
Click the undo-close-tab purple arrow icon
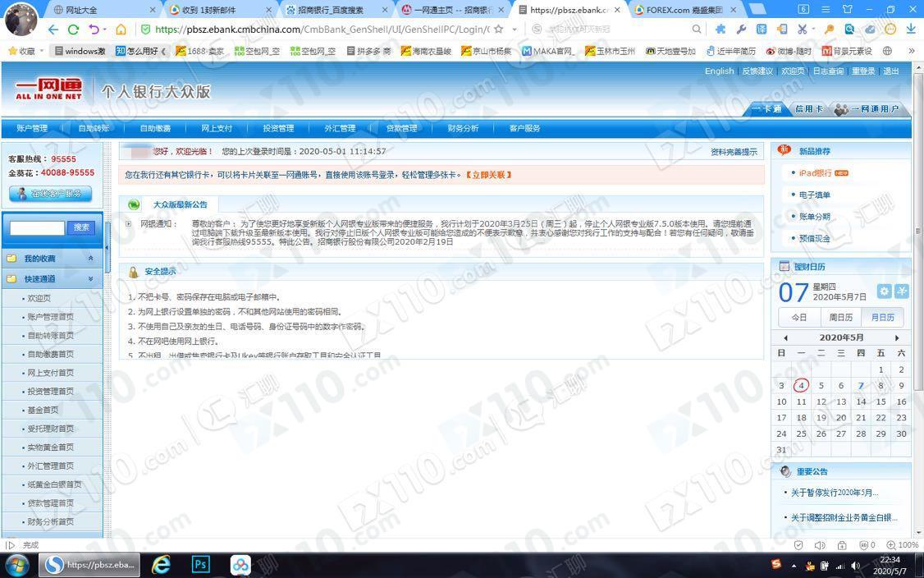(94, 30)
